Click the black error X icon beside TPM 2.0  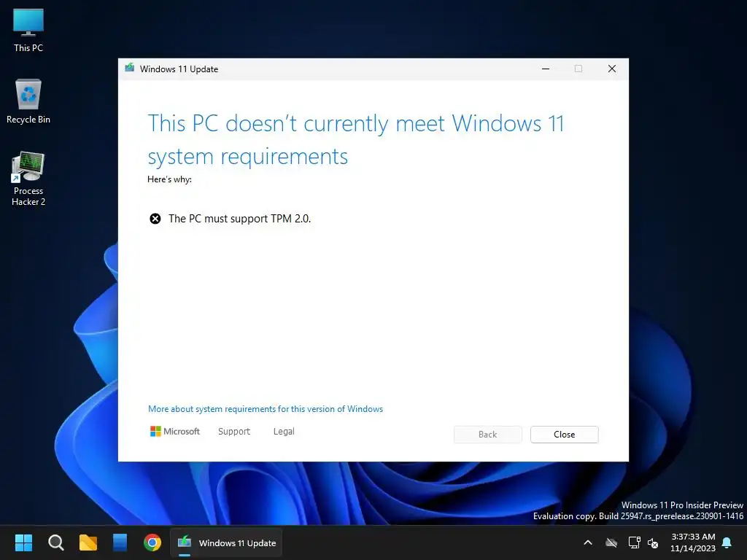(x=155, y=219)
